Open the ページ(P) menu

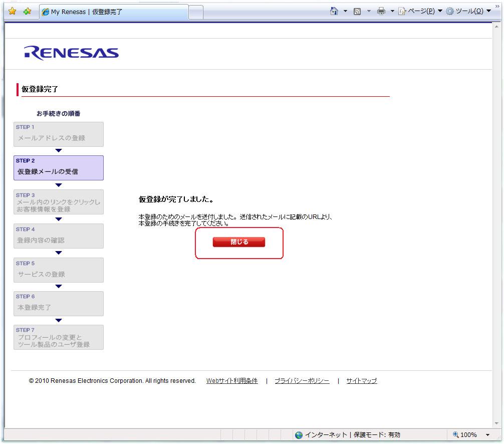420,12
